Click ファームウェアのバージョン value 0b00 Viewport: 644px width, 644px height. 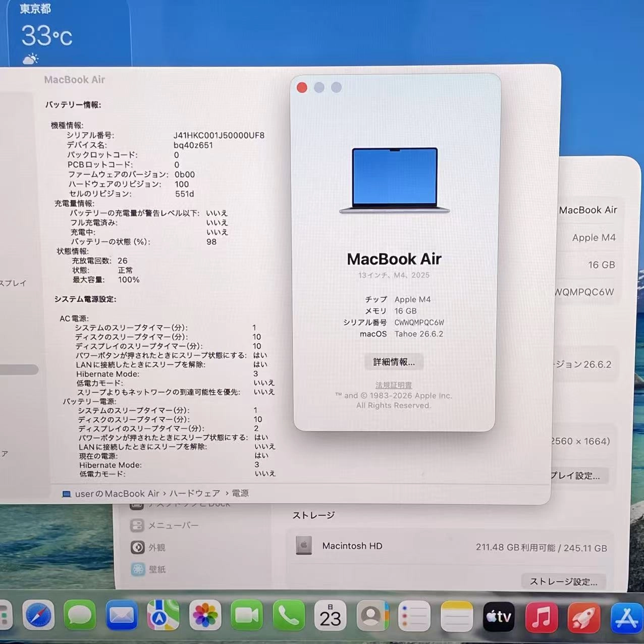185,174
